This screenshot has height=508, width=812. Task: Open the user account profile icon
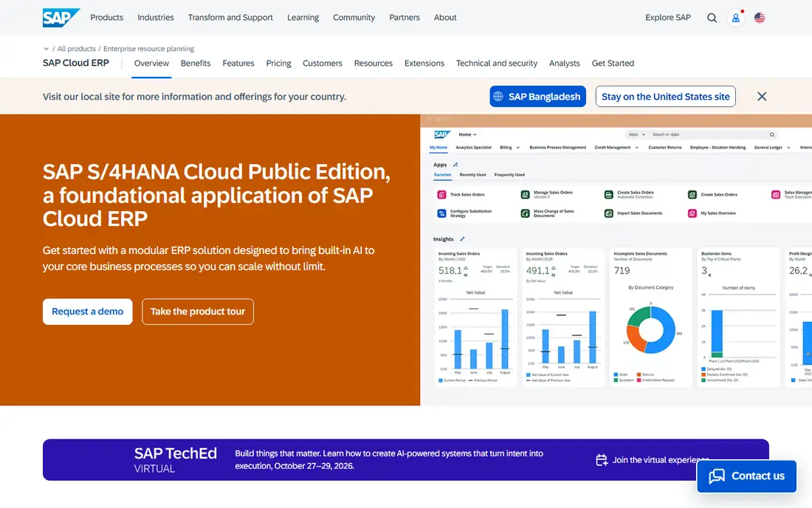[735, 18]
